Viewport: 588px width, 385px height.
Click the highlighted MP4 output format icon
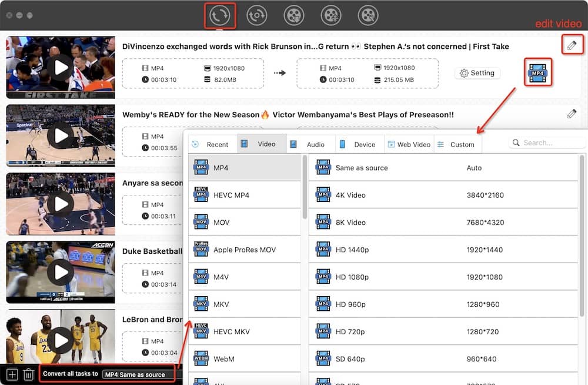click(x=538, y=72)
